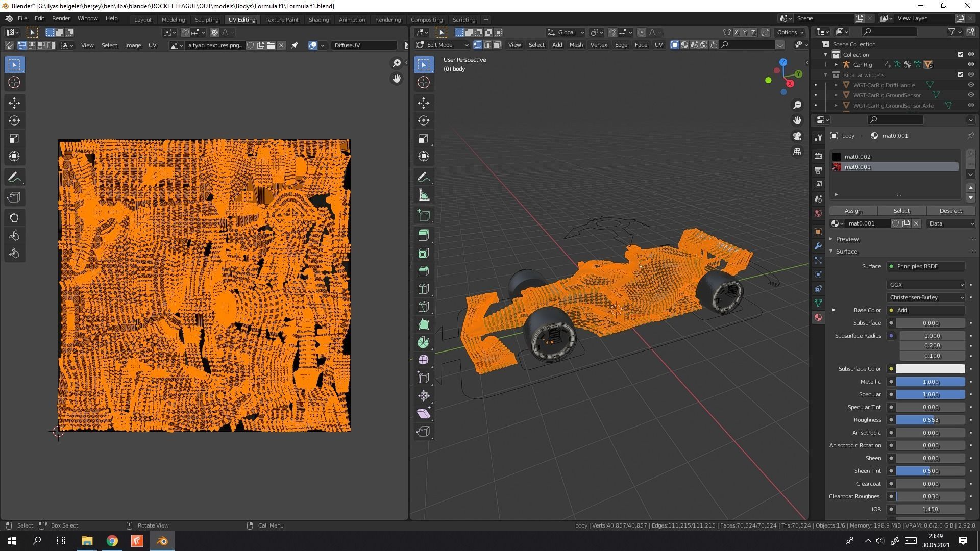This screenshot has height=551, width=980.
Task: Select the Pinch tool in UV editor
Action: [14, 254]
